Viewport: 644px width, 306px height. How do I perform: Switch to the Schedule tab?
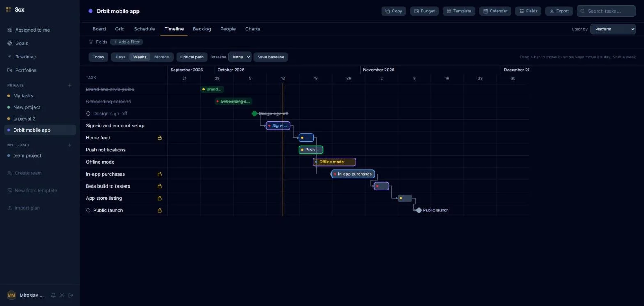click(145, 29)
